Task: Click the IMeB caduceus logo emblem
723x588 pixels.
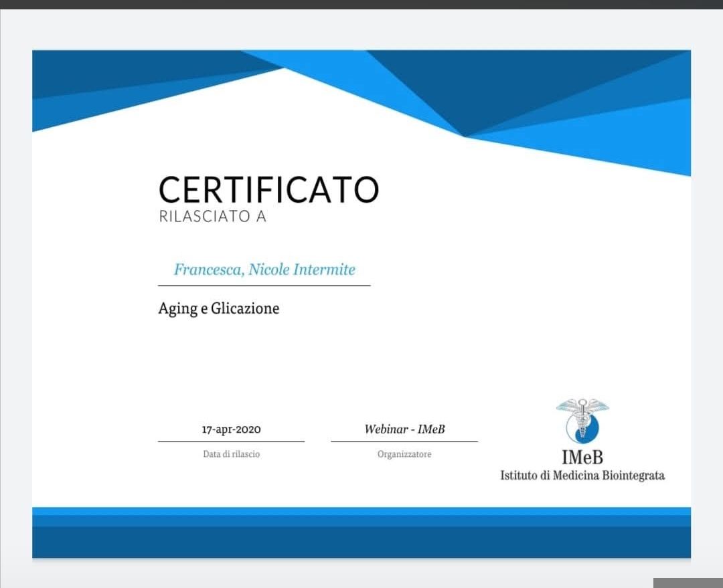Action: [x=582, y=420]
